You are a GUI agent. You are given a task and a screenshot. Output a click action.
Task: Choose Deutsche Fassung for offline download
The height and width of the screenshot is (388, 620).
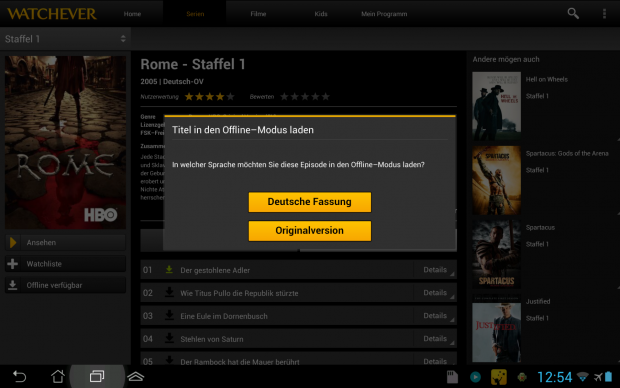point(310,202)
